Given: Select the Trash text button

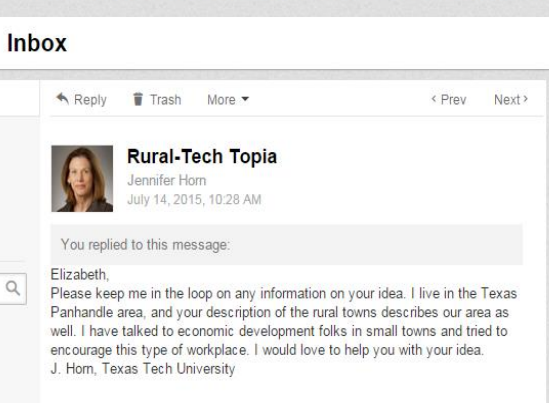Looking at the screenshot, I should point(166,100).
